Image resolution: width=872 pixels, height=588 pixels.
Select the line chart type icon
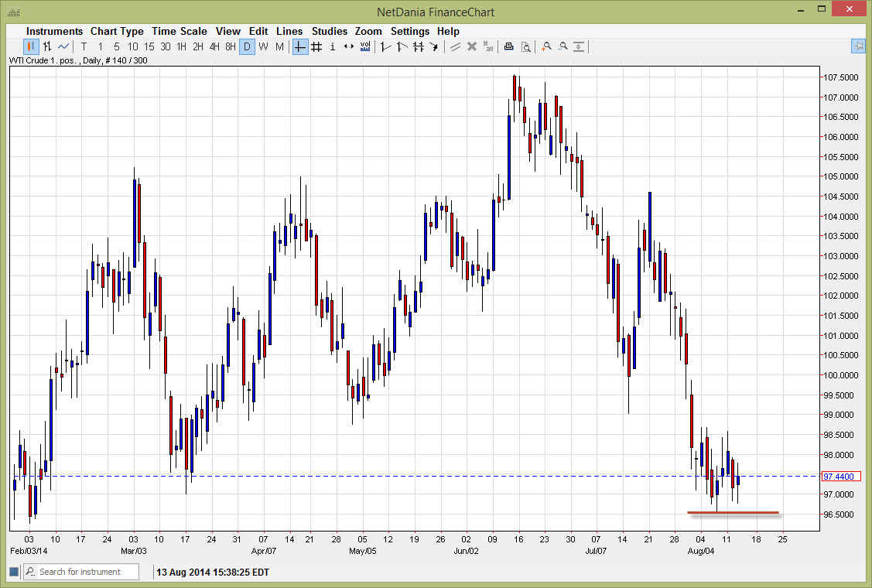coord(63,46)
